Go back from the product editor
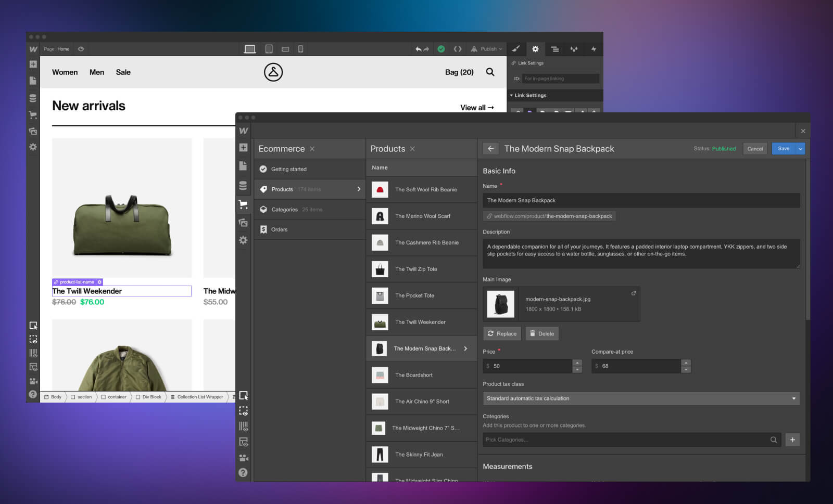Viewport: 833px width, 504px height. point(490,149)
